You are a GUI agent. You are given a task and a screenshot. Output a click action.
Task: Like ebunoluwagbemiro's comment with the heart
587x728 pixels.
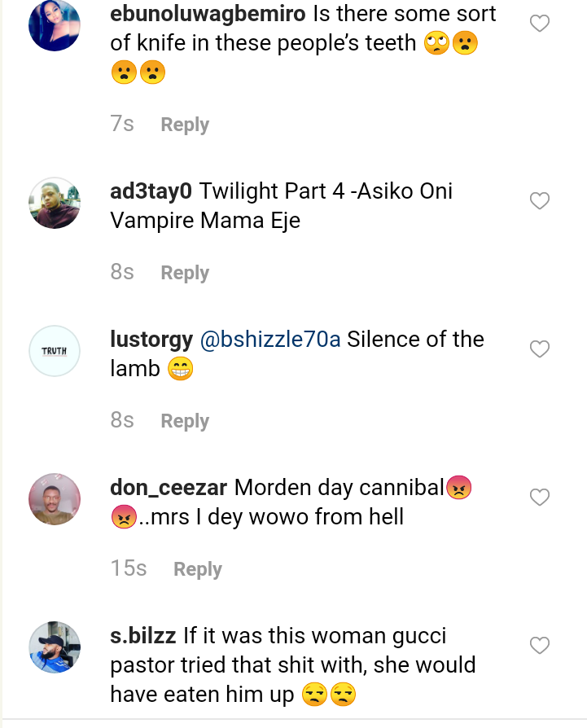coord(540,24)
